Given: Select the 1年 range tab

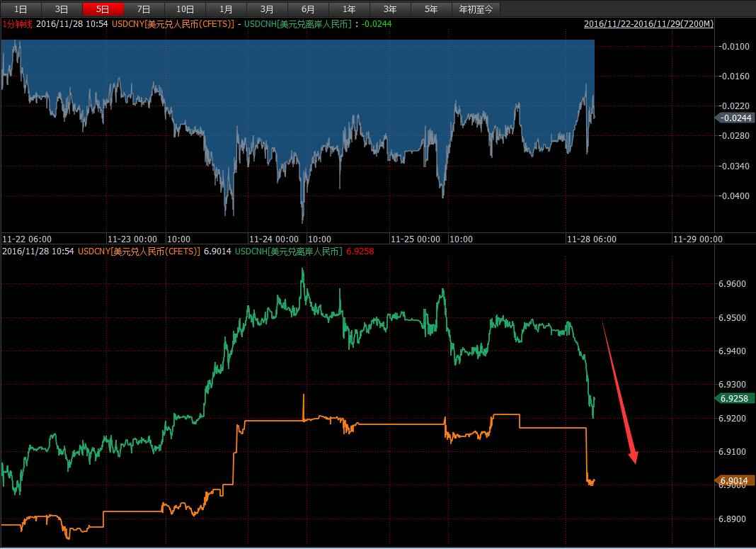Looking at the screenshot, I should click(349, 9).
